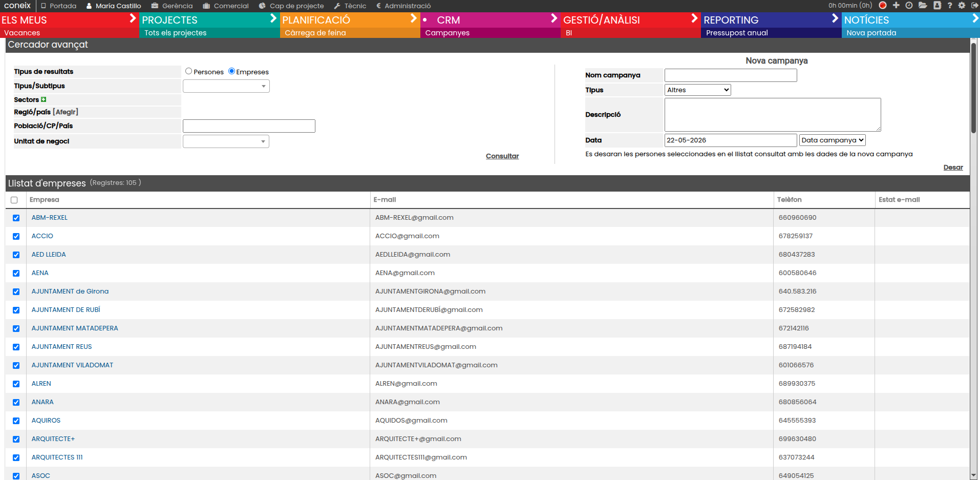The image size is (980, 480).
Task: Click the arrow on REPORTING tile
Action: [835, 19]
